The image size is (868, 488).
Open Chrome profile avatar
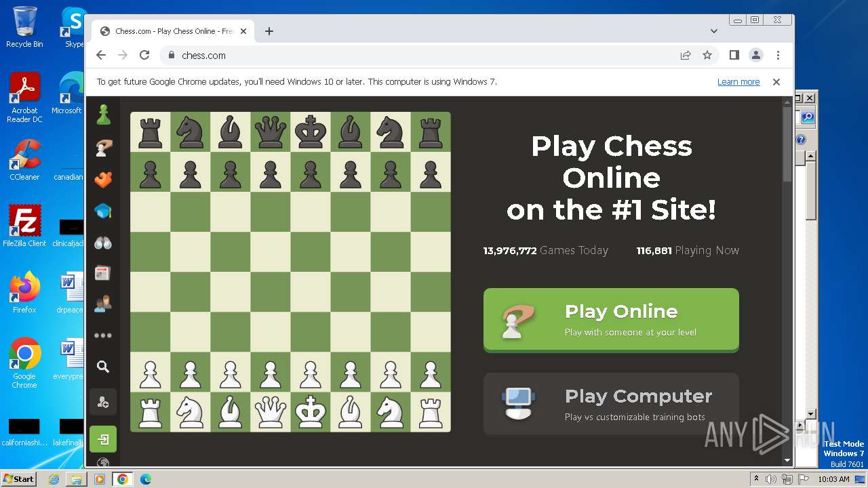tap(756, 55)
